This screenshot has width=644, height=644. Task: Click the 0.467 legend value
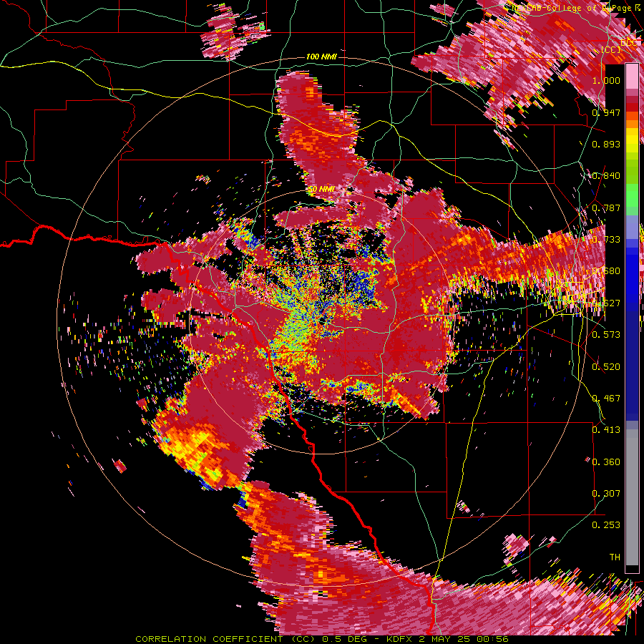tap(606, 399)
